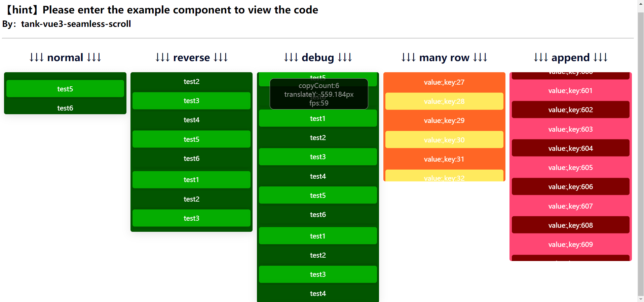Click test5 row in the reverse list
The width and height of the screenshot is (644, 302).
pyautogui.click(x=191, y=139)
